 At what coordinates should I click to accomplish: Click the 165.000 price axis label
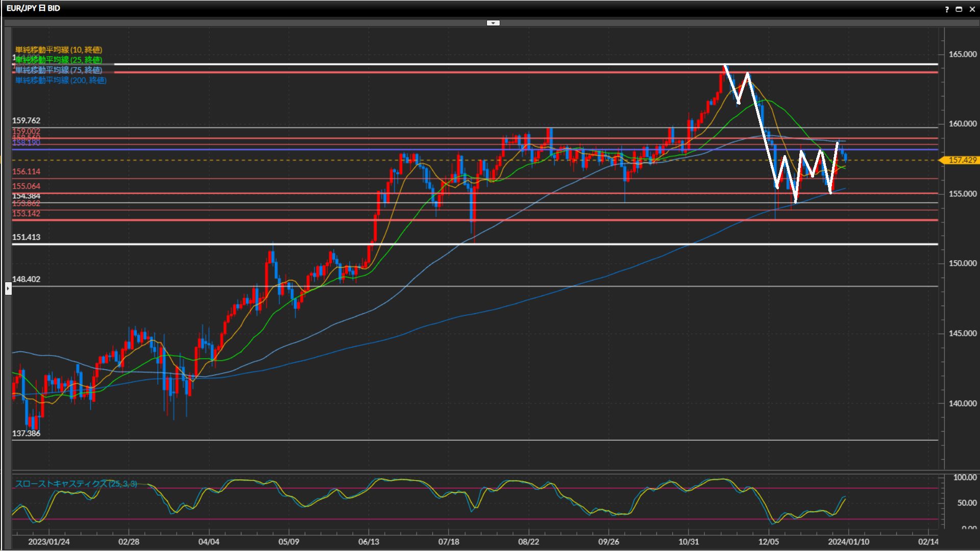(962, 54)
